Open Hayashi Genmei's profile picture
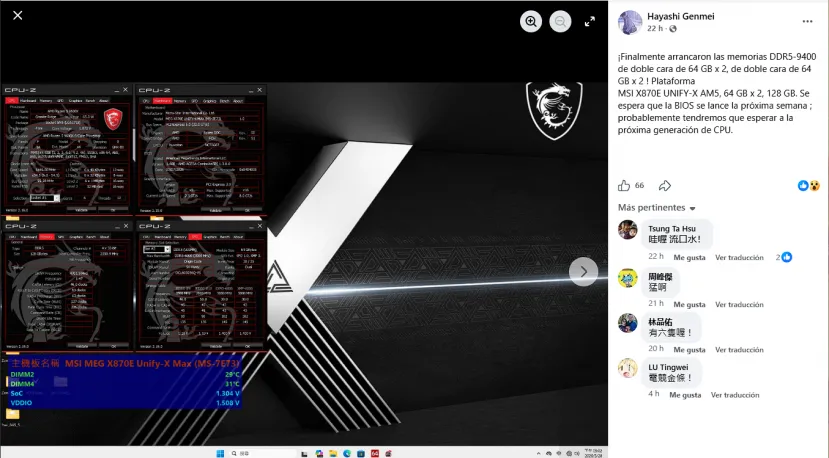Screen dimensions: 829x458 630,23
